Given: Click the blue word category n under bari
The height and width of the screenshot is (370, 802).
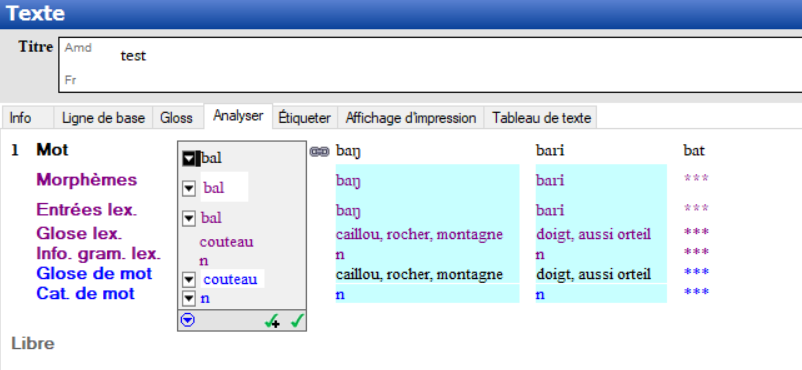Looking at the screenshot, I should tap(540, 295).
